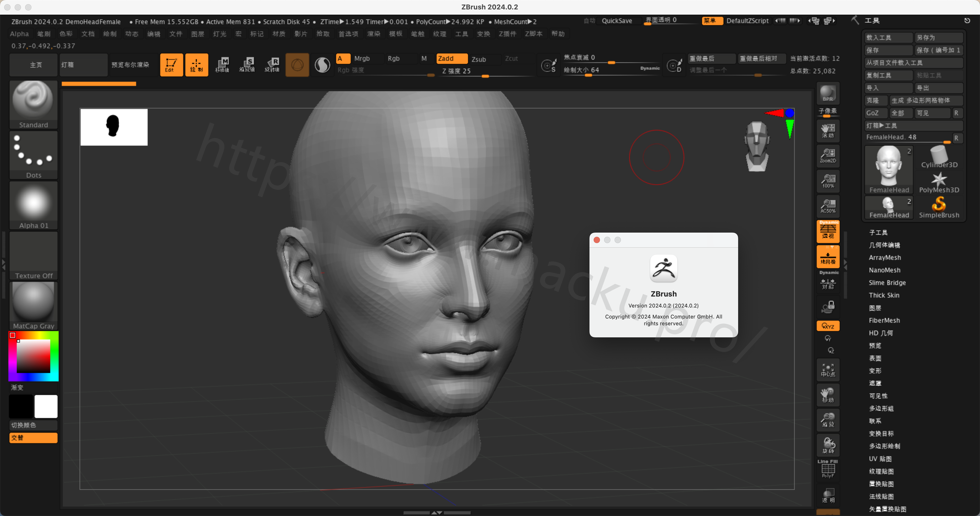Image resolution: width=980 pixels, height=516 pixels.
Task: Select the Scroll hand tool
Action: 828,131
